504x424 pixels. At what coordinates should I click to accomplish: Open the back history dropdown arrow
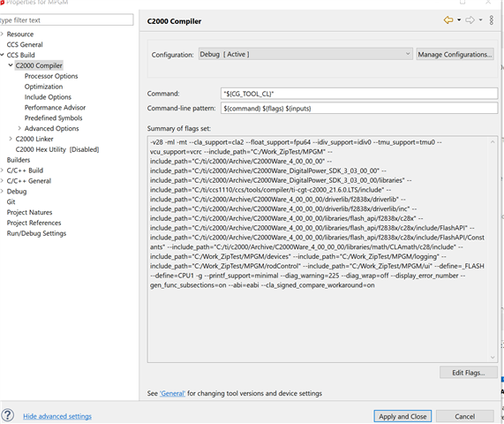click(459, 20)
